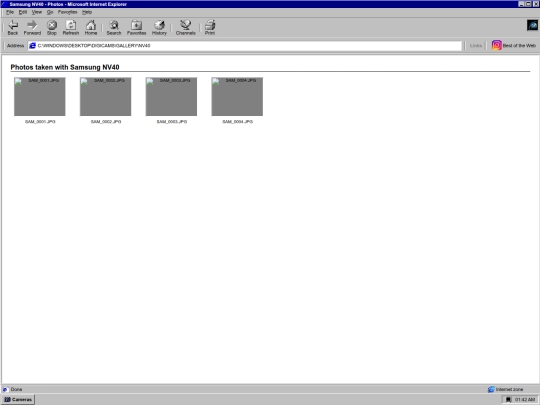This screenshot has width=540, height=405.
Task: Minimize the Internet Explorer window
Action: tap(521, 4)
